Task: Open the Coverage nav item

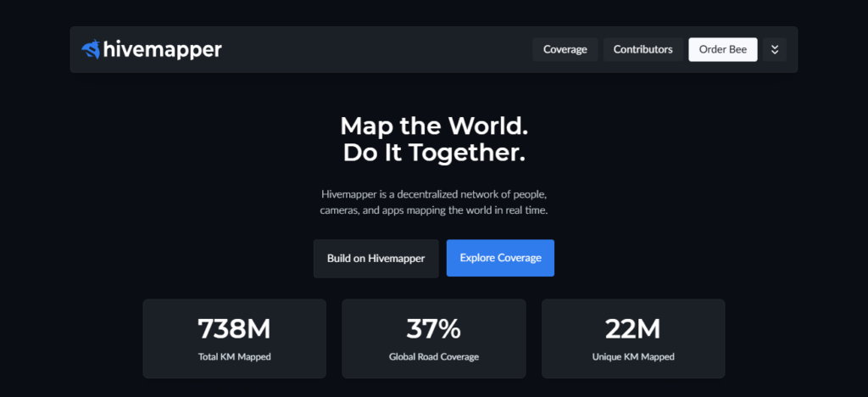Action: tap(565, 49)
